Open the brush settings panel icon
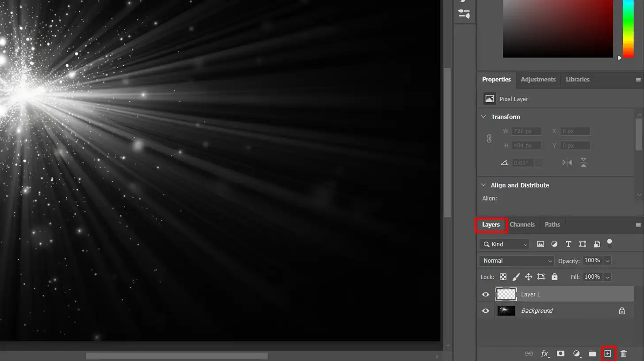The width and height of the screenshot is (644, 361). click(464, 13)
